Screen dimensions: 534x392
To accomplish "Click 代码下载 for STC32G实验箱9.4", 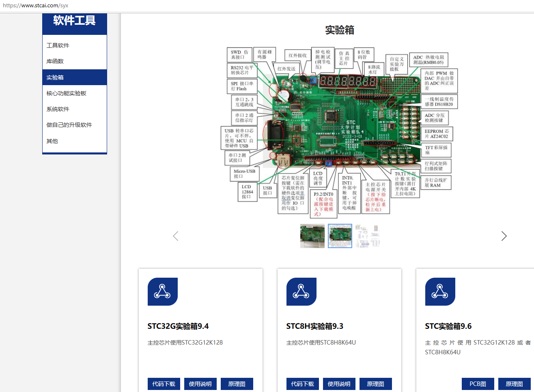I will point(164,384).
